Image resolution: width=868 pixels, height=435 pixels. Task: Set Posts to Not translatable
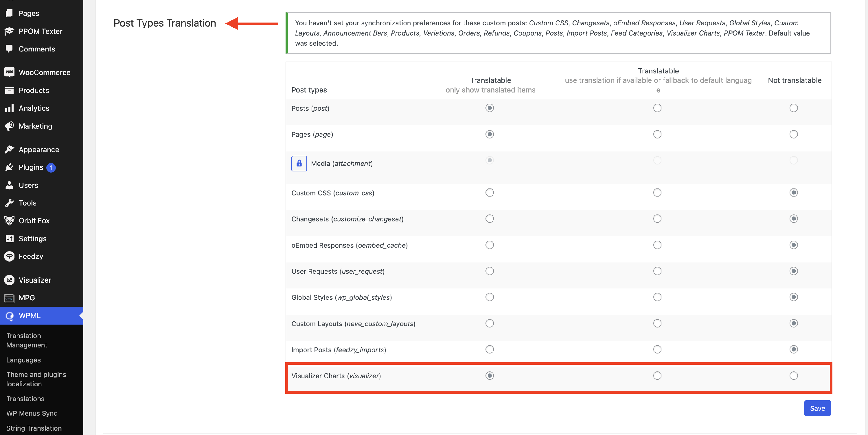(x=794, y=108)
